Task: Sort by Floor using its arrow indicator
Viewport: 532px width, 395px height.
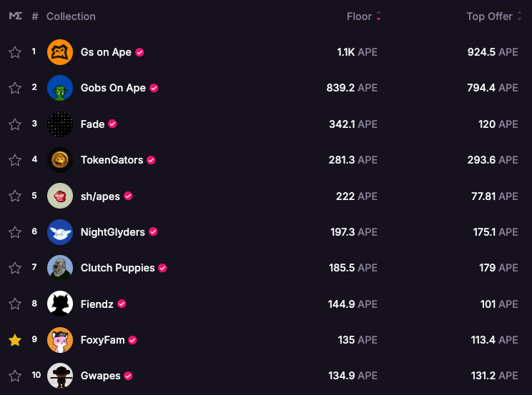Action: pos(379,16)
